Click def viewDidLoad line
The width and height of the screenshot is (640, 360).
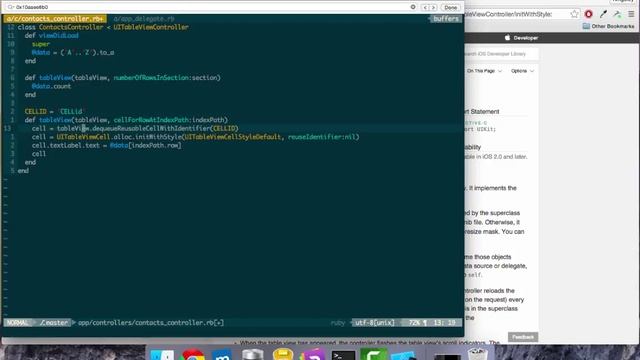pos(51,36)
